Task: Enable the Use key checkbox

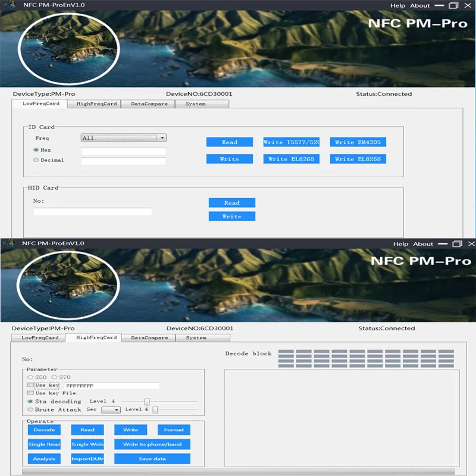Action: click(x=30, y=385)
